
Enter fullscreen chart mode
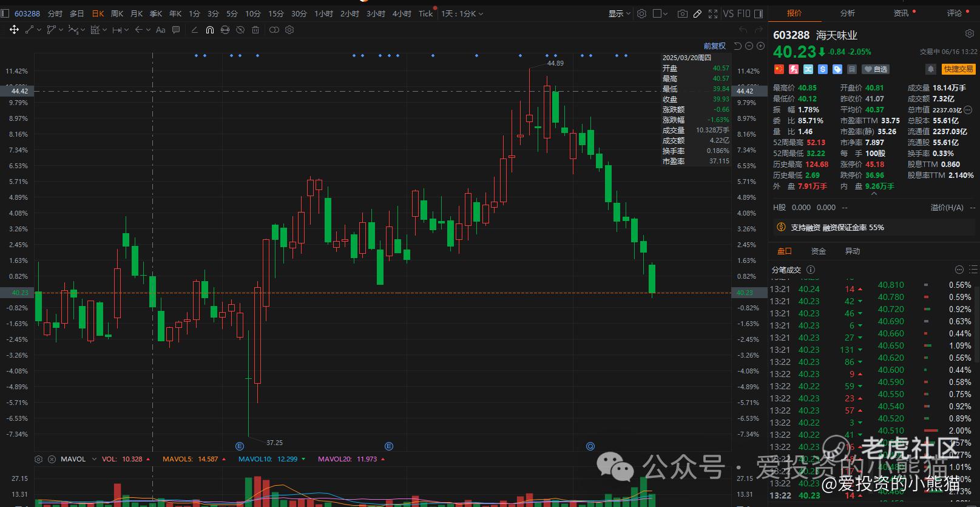pyautogui.click(x=713, y=13)
